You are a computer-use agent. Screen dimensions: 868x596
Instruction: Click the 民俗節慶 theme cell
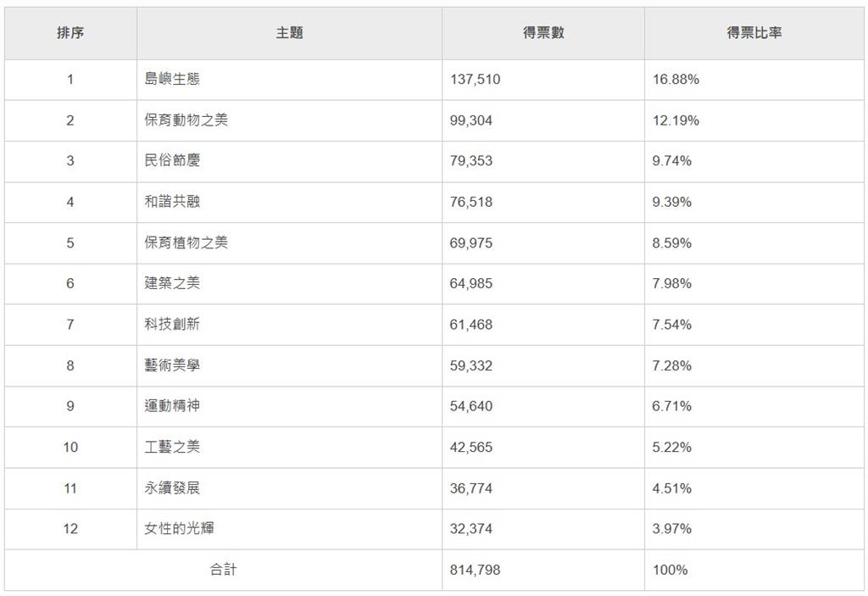(x=172, y=161)
